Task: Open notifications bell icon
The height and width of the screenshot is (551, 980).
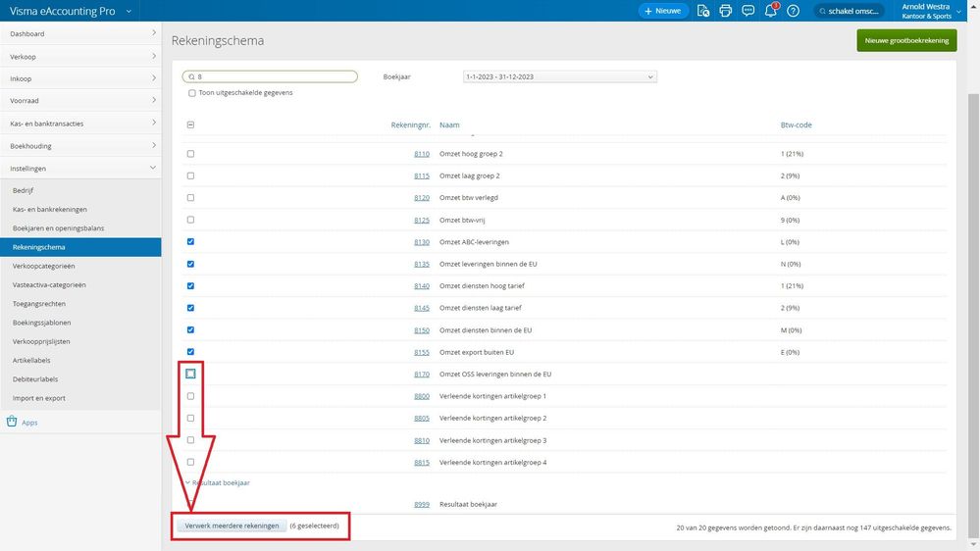Action: tap(771, 11)
